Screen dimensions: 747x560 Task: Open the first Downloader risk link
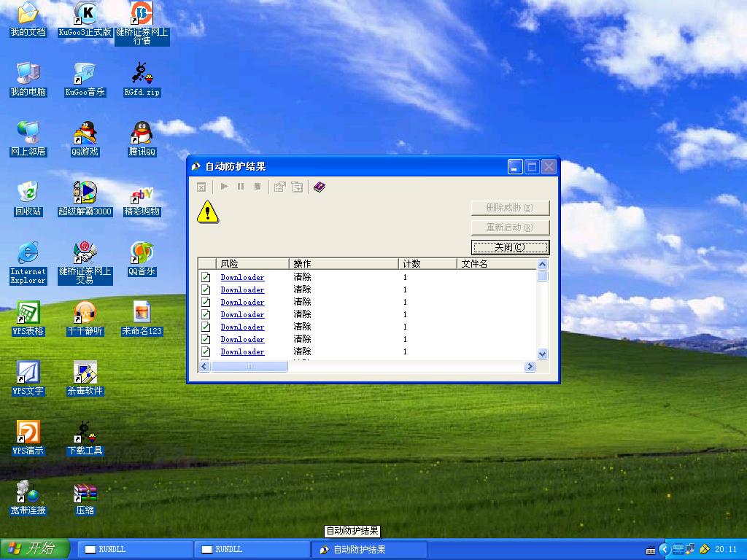[242, 278]
